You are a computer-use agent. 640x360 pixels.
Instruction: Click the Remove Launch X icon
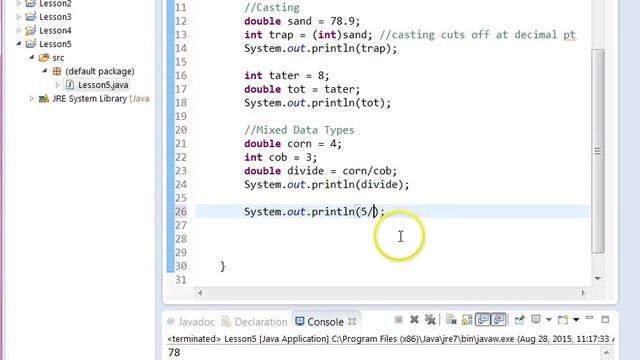(414, 320)
